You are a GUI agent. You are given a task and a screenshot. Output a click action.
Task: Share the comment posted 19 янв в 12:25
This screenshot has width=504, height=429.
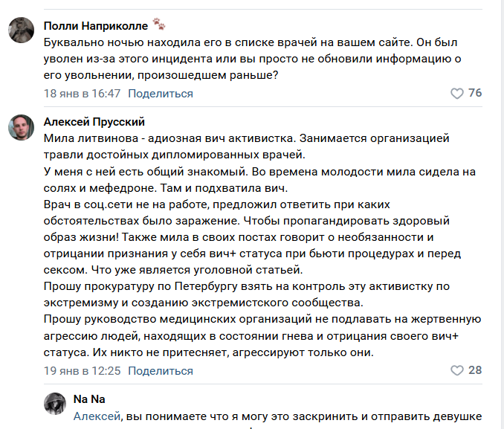161,370
